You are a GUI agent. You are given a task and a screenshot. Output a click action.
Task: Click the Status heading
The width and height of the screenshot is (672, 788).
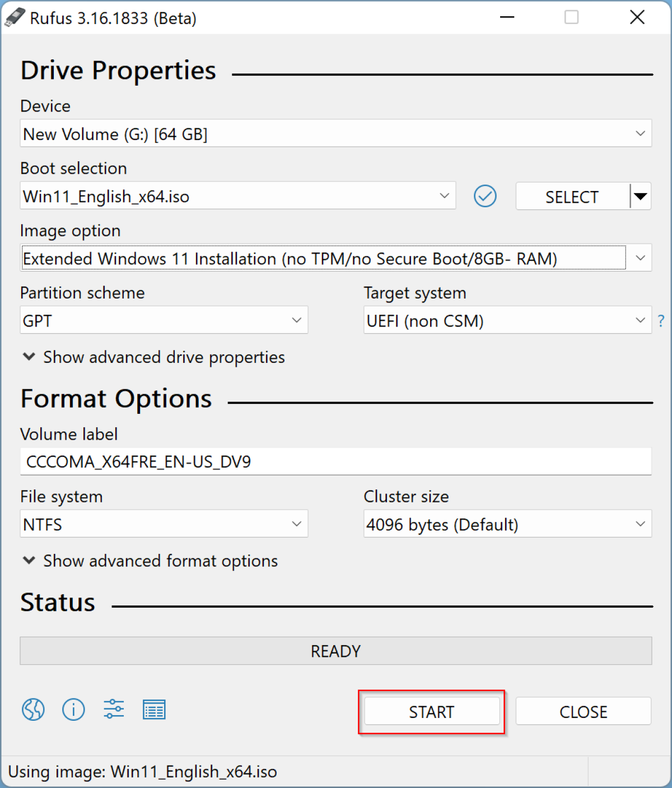pyautogui.click(x=58, y=603)
